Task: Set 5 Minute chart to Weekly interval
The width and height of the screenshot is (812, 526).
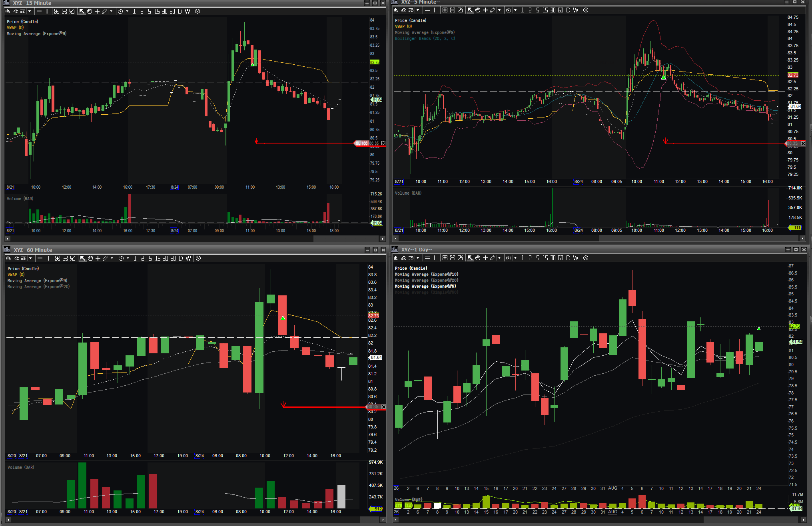Action: pyautogui.click(x=576, y=10)
